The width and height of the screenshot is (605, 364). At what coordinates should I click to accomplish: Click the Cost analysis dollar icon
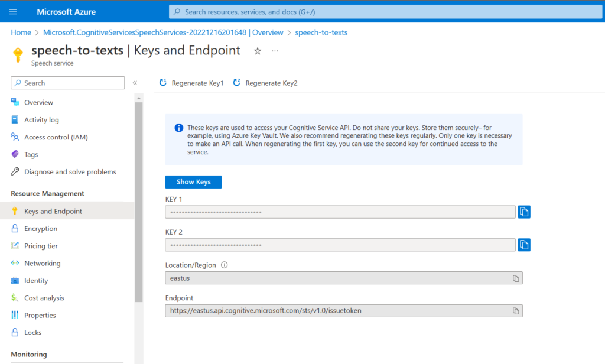15,298
